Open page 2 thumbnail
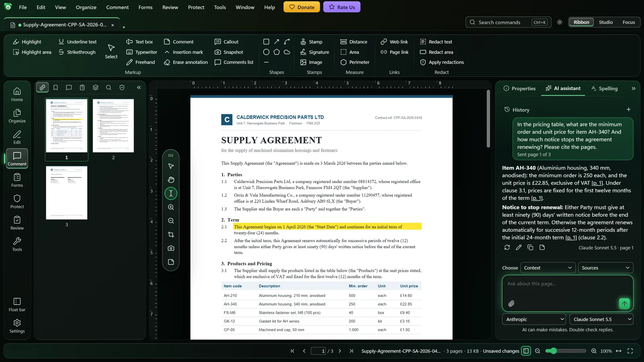This screenshot has height=362, width=644. click(x=113, y=126)
